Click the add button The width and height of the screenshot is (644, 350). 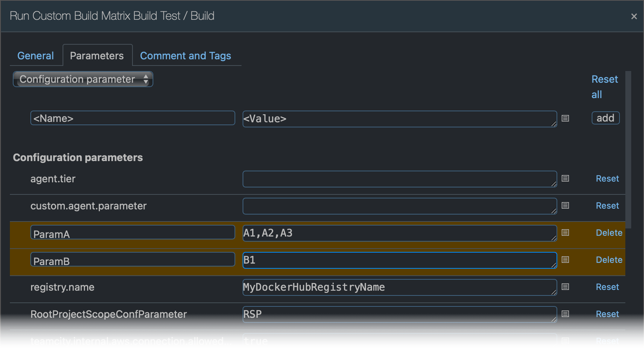(605, 118)
